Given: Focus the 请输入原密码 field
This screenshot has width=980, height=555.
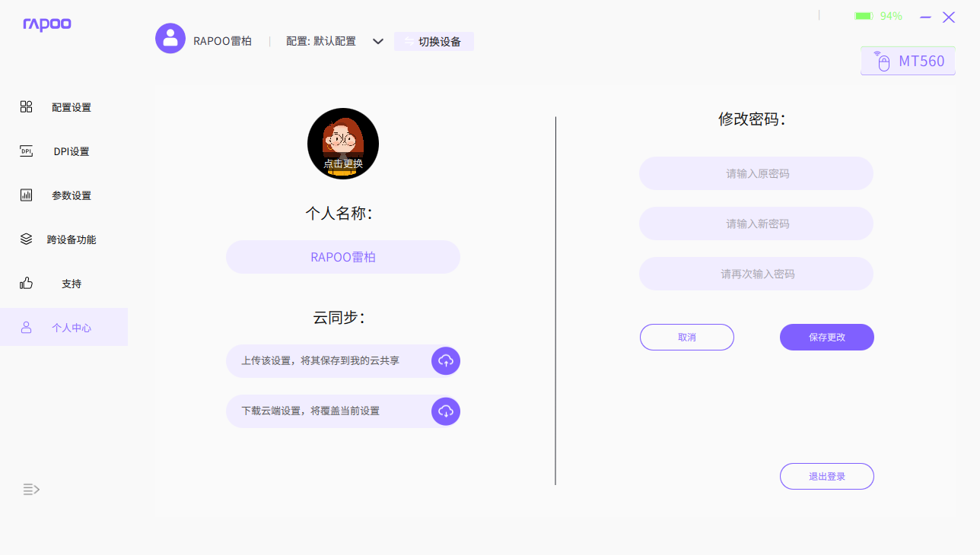Looking at the screenshot, I should [x=756, y=173].
